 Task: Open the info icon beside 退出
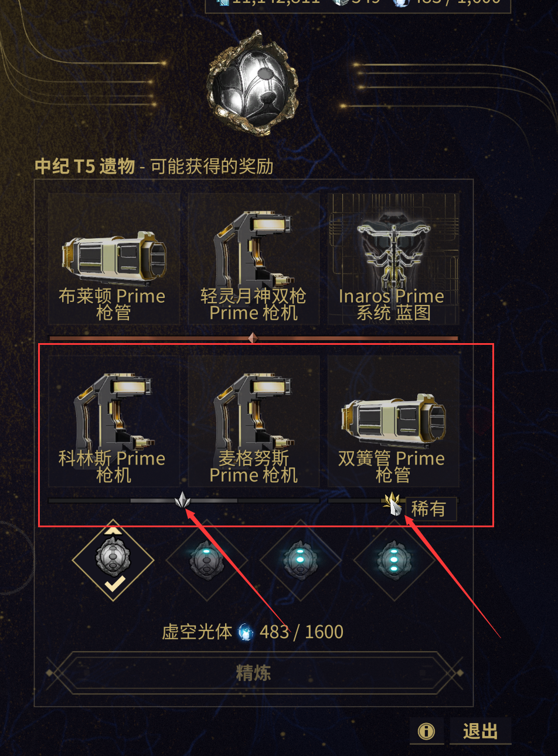pos(426,731)
